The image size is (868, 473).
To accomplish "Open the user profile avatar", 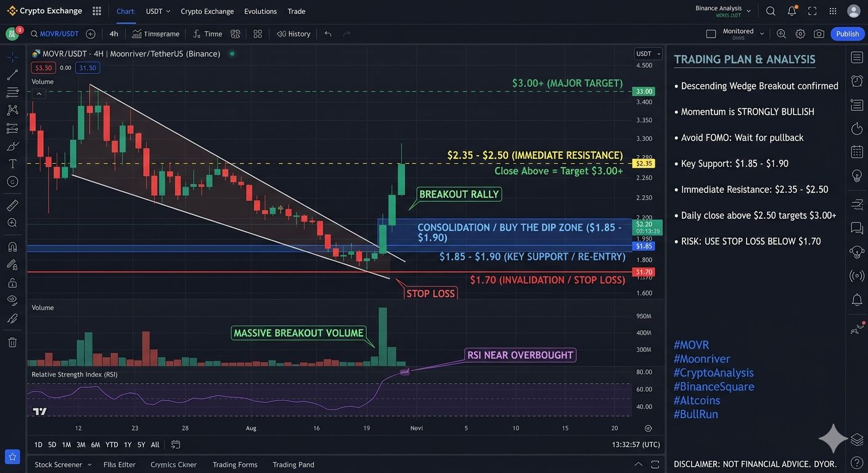I will (854, 11).
